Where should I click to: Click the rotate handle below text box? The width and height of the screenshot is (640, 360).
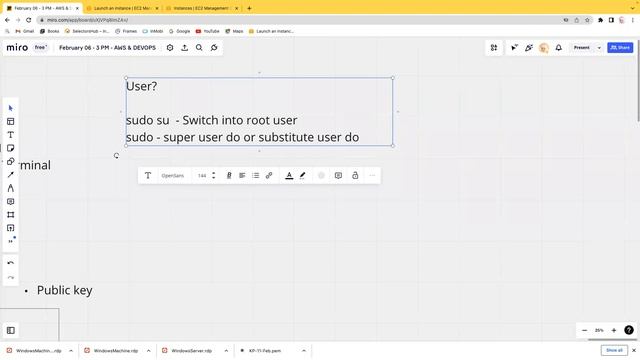click(116, 156)
